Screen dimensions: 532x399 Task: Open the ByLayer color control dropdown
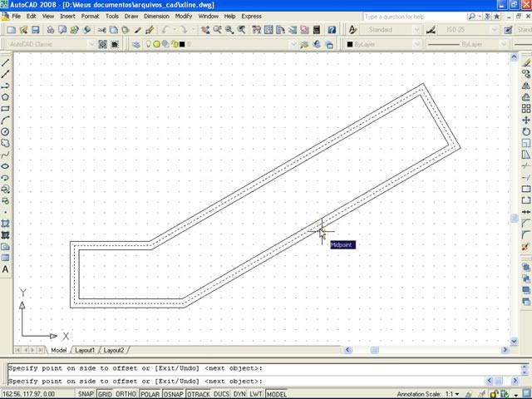click(417, 44)
